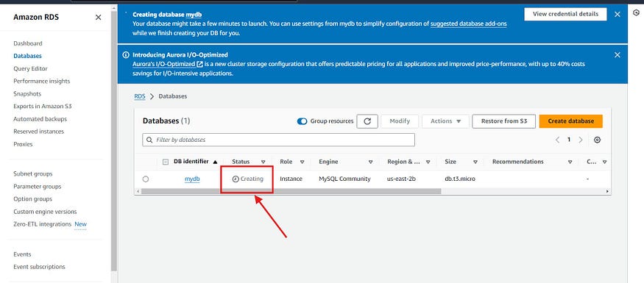Open suggested database add-ons link
Viewport: 644px width, 283px height.
(469, 24)
